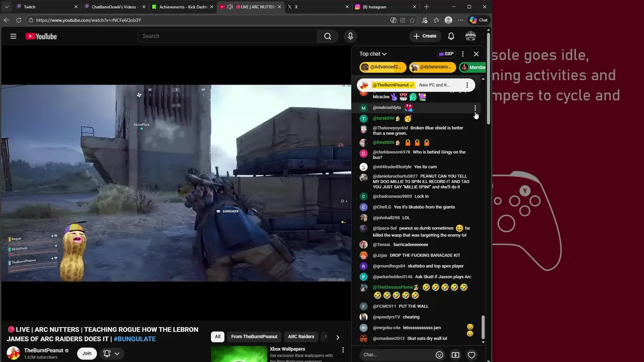Open TheBurntPeanut channel avatar
The width and height of the screenshot is (644, 362).
pyautogui.click(x=14, y=353)
